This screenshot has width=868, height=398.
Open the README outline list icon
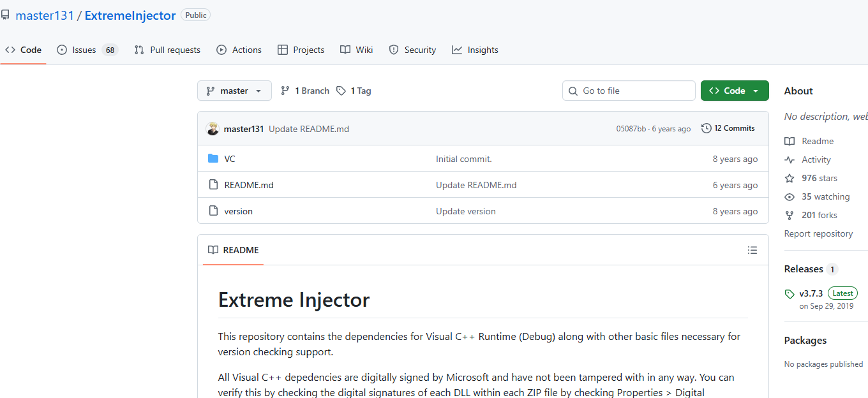752,250
